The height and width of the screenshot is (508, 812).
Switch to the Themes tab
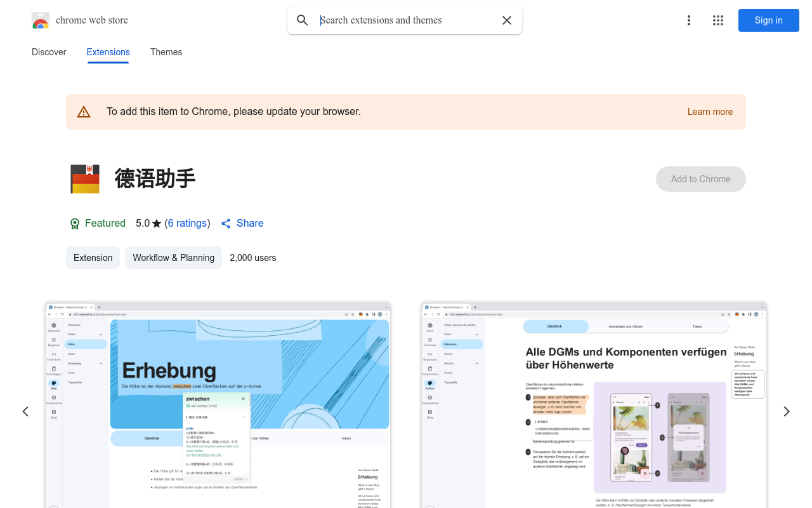[x=166, y=52]
